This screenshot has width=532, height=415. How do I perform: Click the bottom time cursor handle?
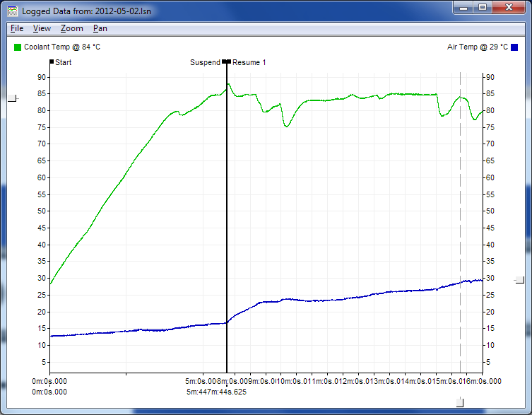(x=460, y=402)
